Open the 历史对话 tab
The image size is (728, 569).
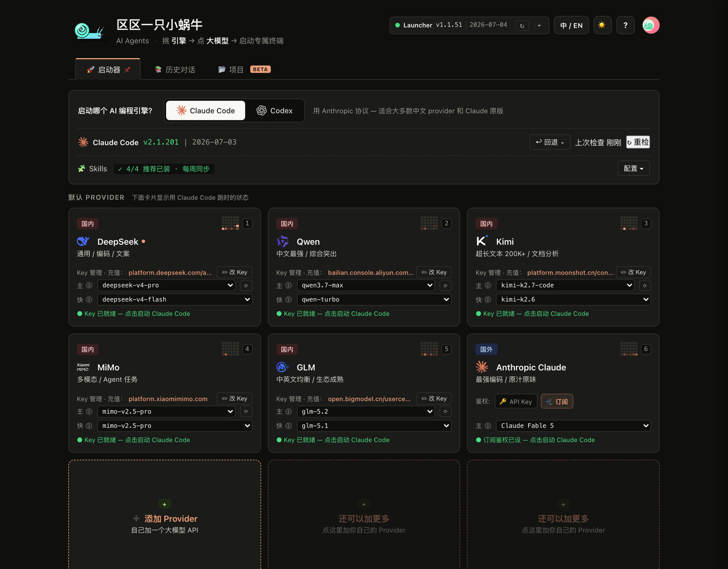[x=175, y=70]
